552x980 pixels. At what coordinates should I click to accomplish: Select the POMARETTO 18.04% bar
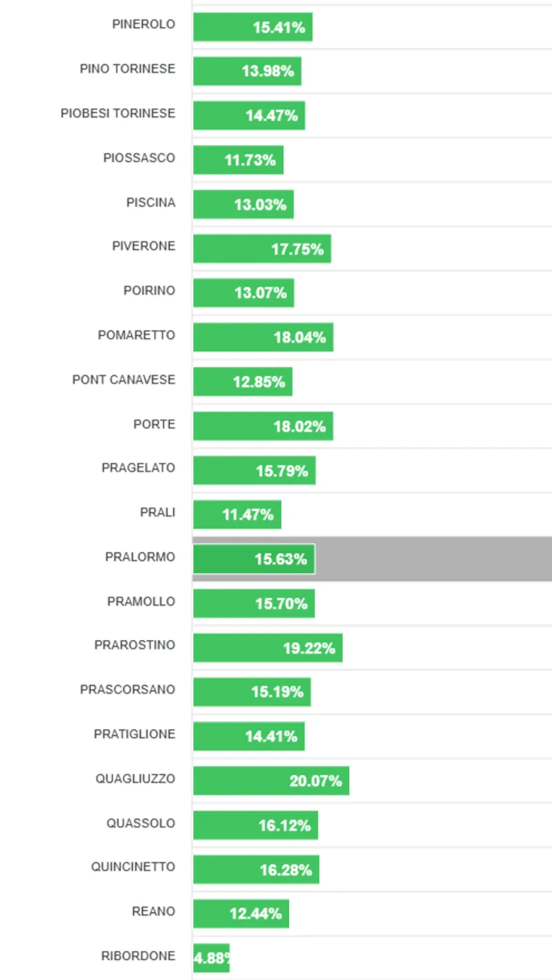point(263,337)
